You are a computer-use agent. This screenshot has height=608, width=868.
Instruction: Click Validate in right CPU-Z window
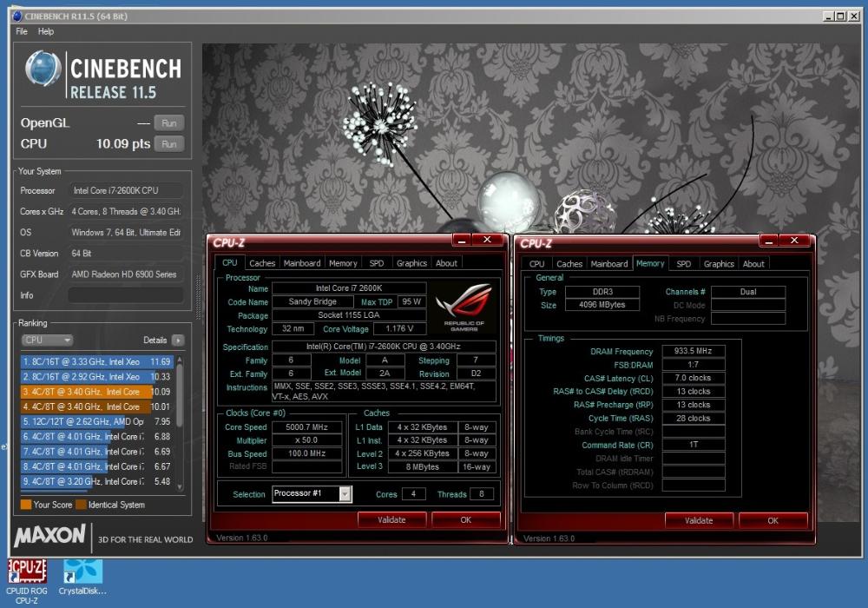pos(699,520)
